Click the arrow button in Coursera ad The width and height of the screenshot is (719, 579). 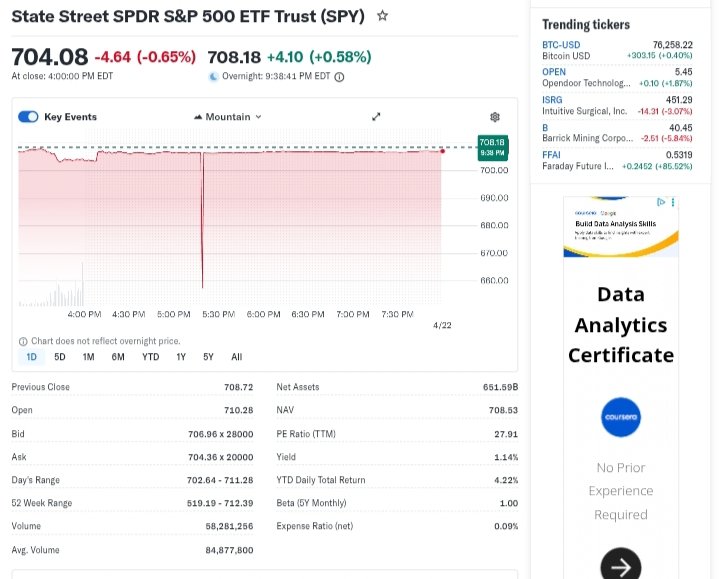point(620,566)
